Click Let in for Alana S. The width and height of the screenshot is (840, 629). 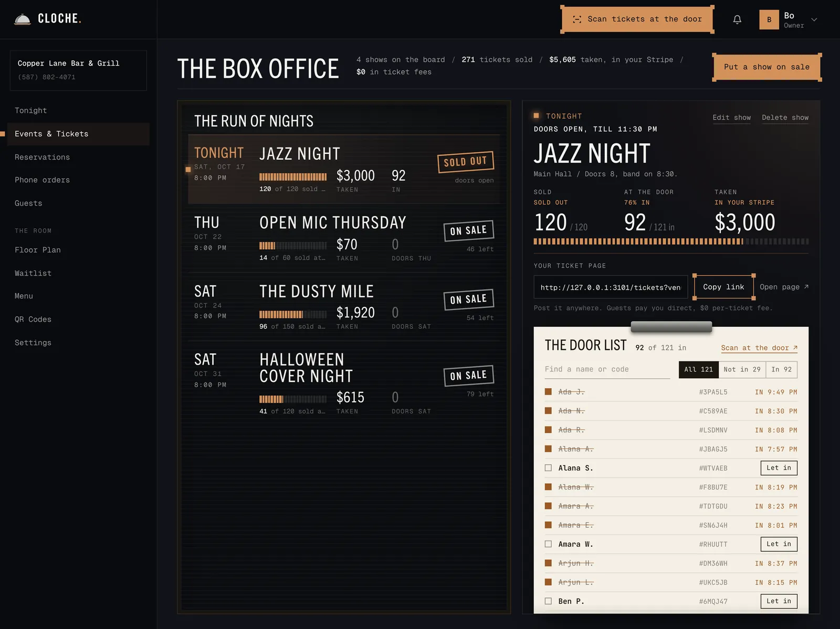click(x=779, y=468)
